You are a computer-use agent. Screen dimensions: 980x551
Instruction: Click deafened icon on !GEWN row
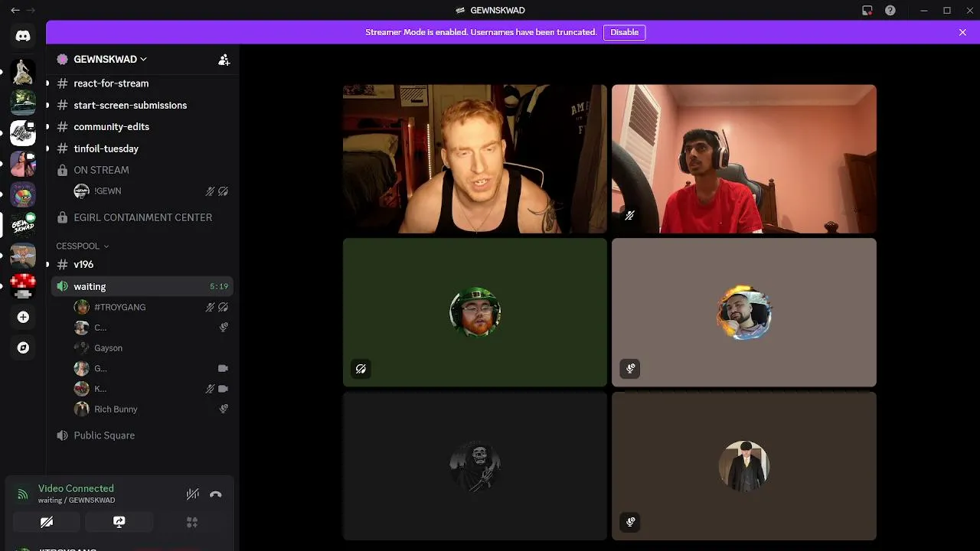point(223,191)
